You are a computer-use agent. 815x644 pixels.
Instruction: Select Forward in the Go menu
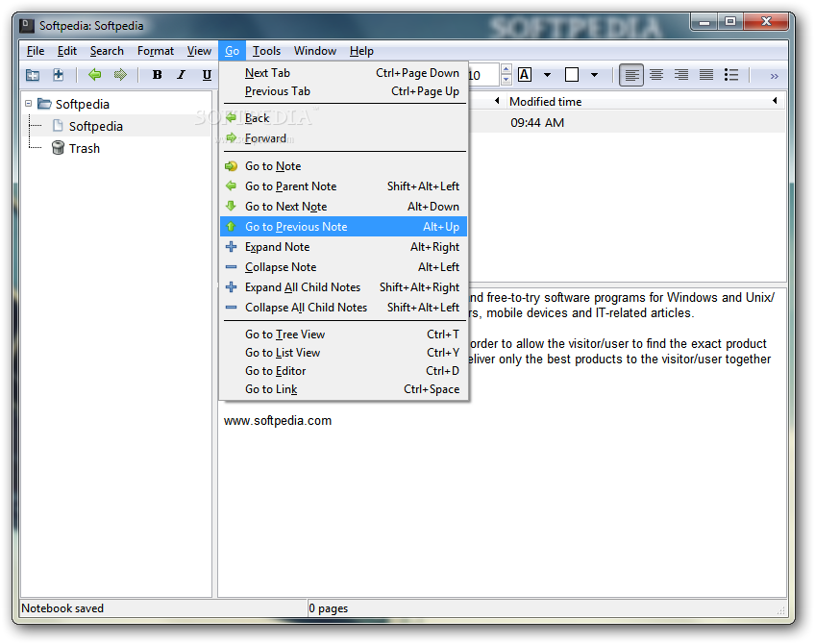pyautogui.click(x=343, y=138)
